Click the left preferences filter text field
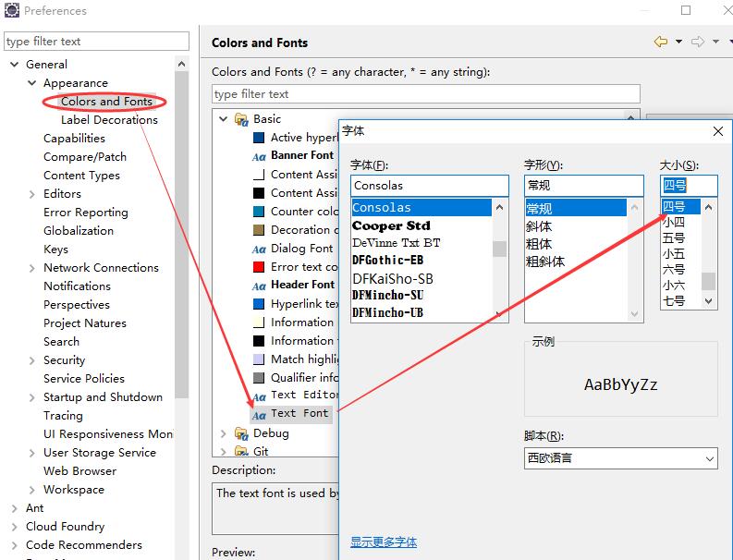 click(x=96, y=42)
